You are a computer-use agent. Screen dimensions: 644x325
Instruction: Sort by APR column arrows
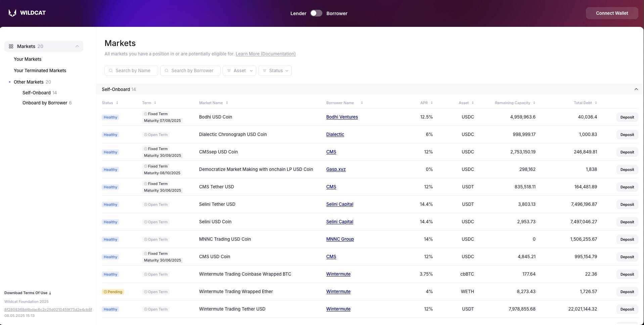432,103
